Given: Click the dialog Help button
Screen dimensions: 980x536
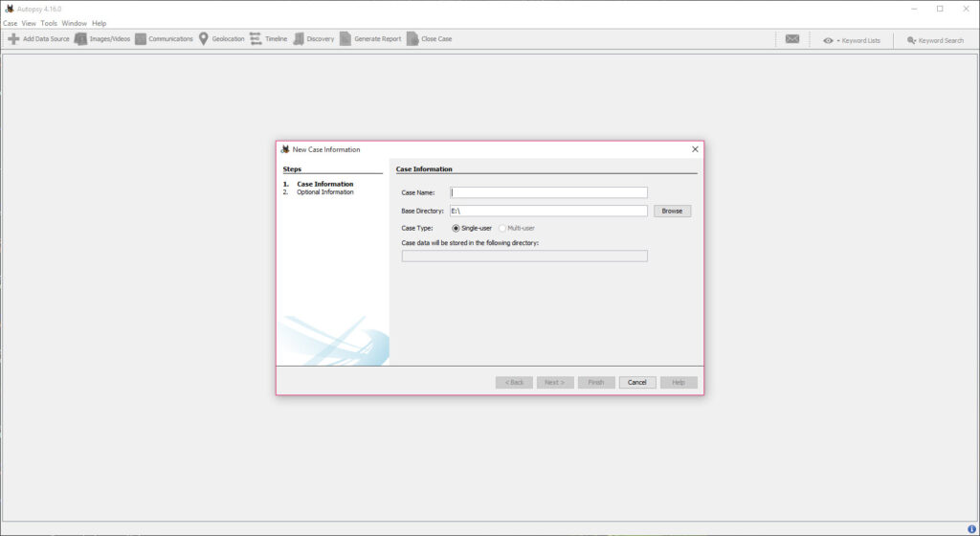Looking at the screenshot, I should [679, 382].
